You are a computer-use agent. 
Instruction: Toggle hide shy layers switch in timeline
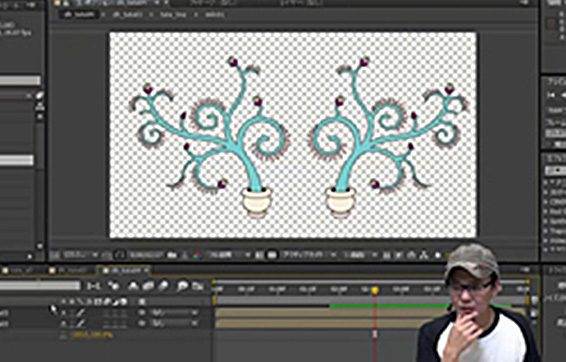[133, 286]
